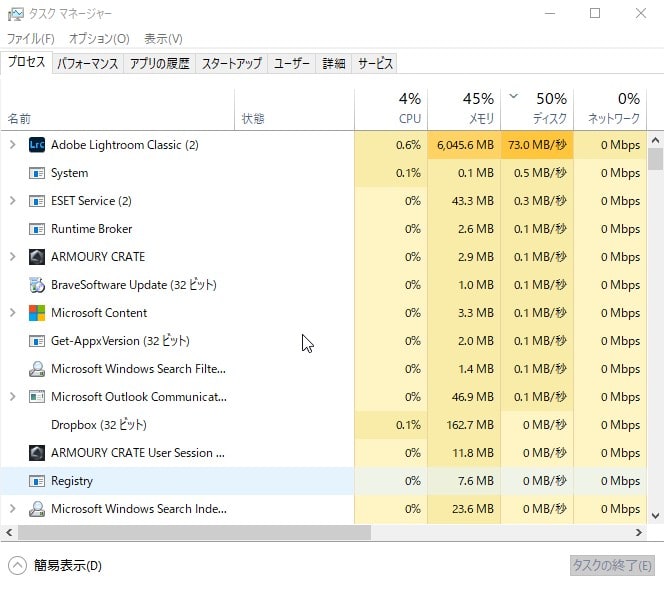Click the Microsoft Windows Search Filter icon

click(x=37, y=369)
